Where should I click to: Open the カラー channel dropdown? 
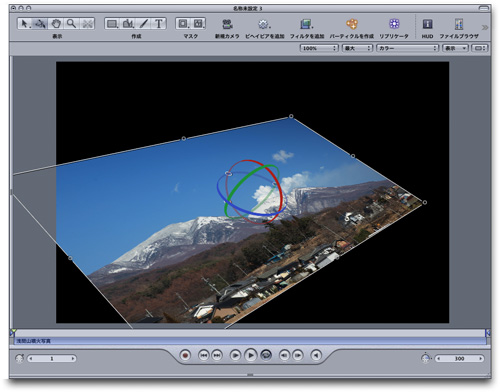407,48
